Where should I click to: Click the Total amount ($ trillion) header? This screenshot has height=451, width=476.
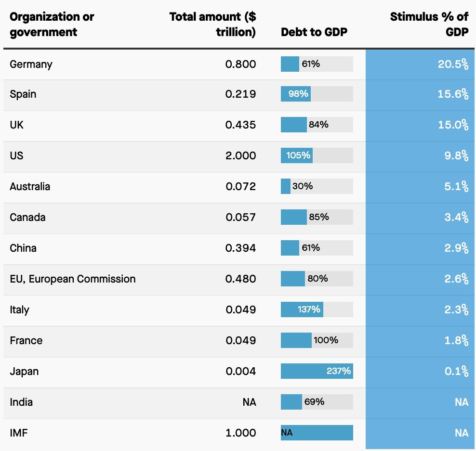(212, 24)
